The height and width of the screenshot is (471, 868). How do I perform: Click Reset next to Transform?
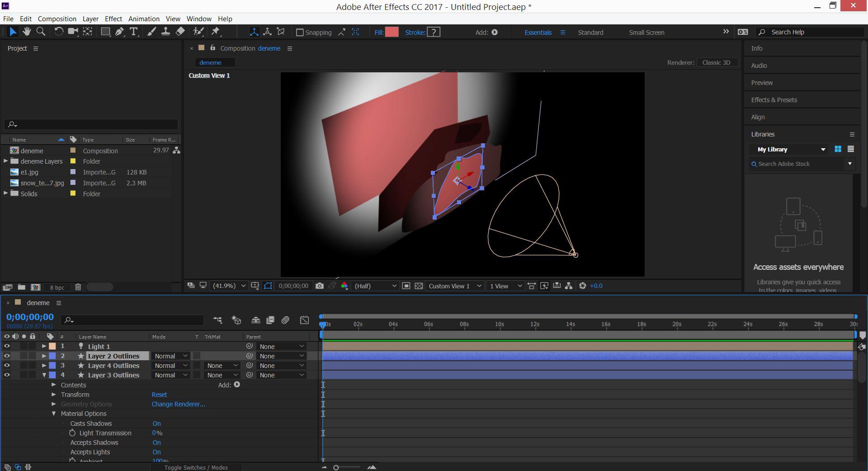[x=159, y=395]
